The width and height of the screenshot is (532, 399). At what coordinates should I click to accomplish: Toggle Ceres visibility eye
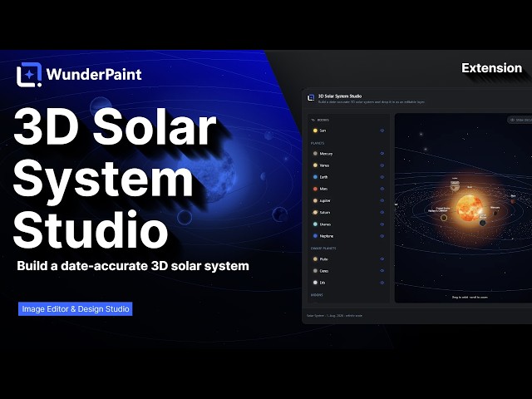[x=382, y=271]
